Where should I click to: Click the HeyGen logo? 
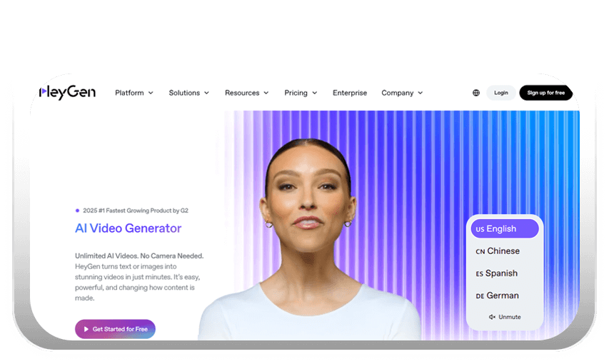click(x=67, y=93)
